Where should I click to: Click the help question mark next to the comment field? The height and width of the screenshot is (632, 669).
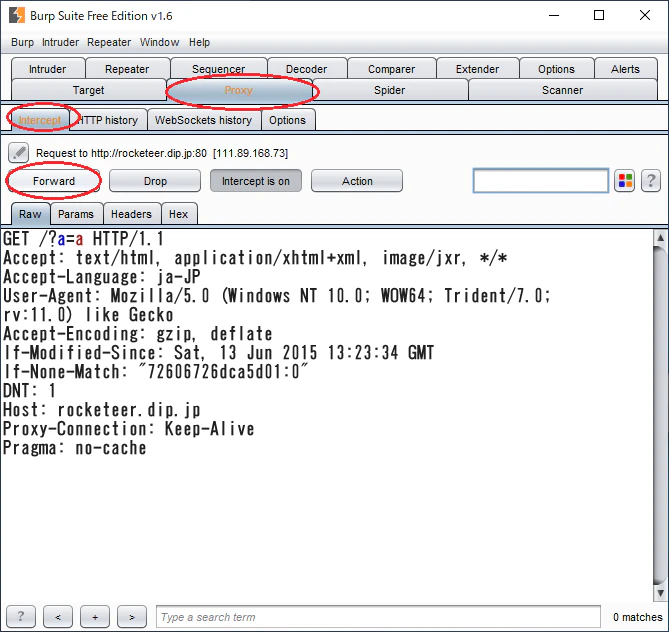tap(651, 181)
